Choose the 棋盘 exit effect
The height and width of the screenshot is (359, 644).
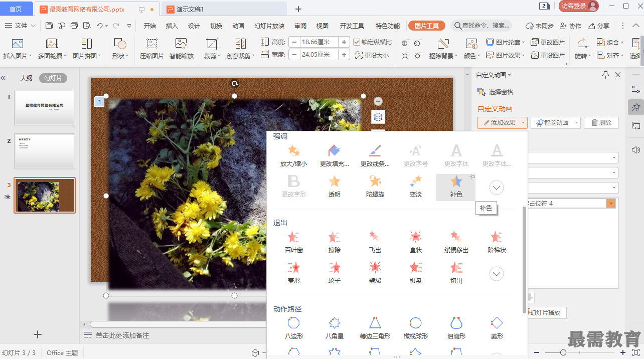click(415, 273)
